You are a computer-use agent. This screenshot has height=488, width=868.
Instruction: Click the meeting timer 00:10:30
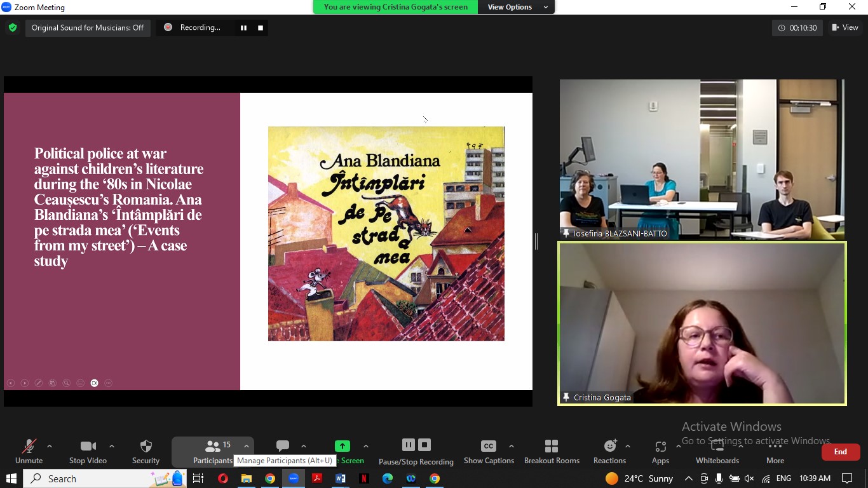tap(797, 28)
